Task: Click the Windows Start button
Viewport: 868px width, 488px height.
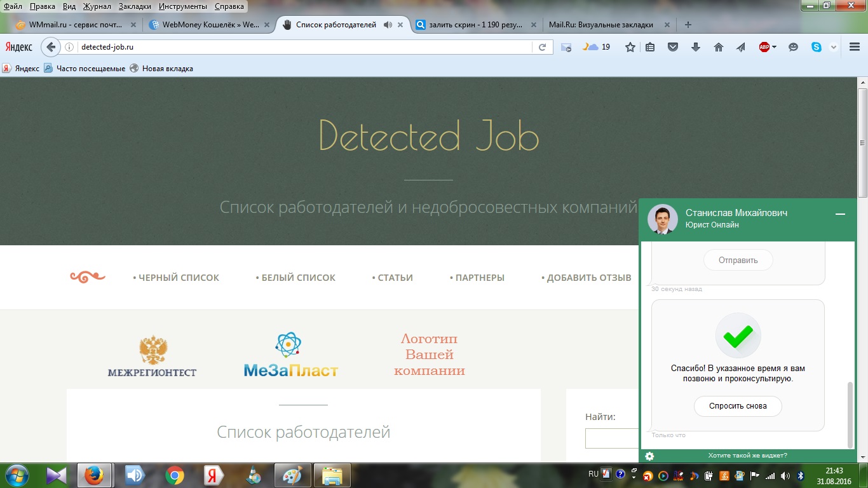Action: point(17,475)
